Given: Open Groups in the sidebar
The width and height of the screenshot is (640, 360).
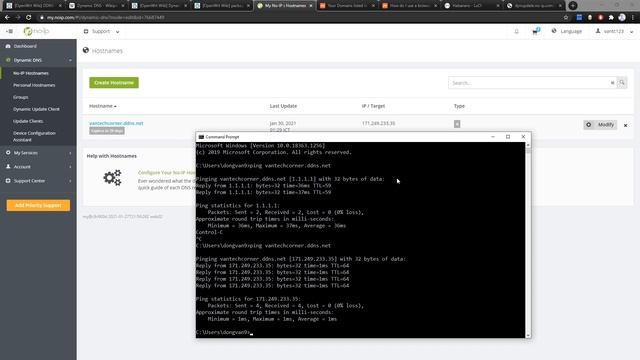Looking at the screenshot, I should pos(20,97).
